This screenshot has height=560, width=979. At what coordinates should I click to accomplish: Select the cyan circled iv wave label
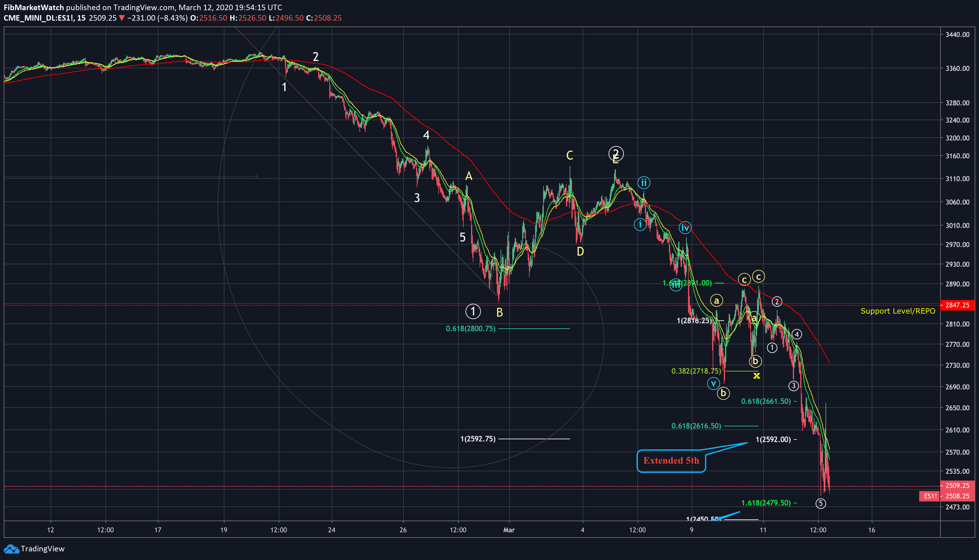point(685,228)
